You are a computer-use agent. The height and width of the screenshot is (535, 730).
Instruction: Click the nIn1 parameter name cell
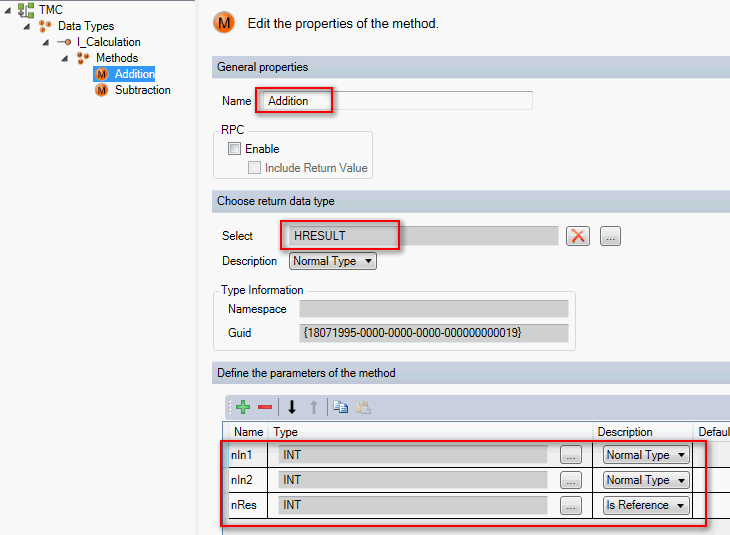[248, 455]
